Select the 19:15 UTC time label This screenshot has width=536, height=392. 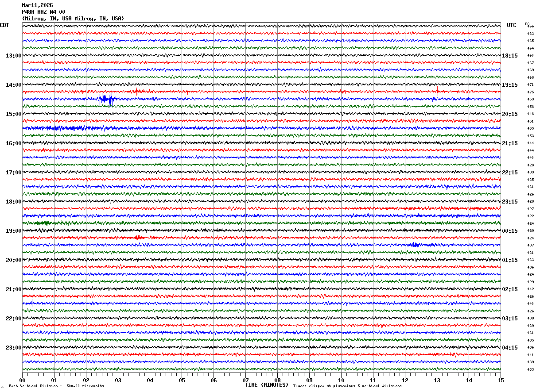point(510,85)
